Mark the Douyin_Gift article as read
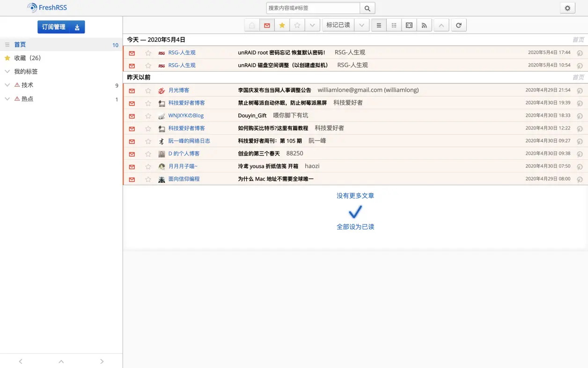Screen dimensions: 588x368 [132, 115]
